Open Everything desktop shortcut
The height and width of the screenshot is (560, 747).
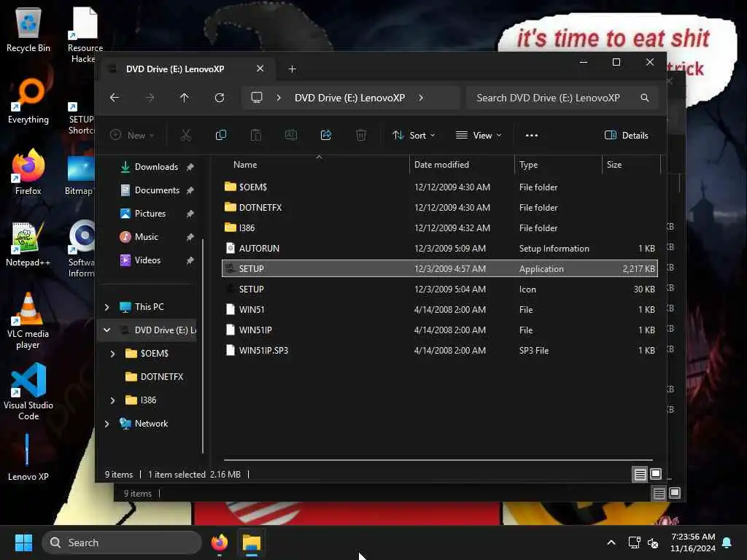(x=28, y=101)
